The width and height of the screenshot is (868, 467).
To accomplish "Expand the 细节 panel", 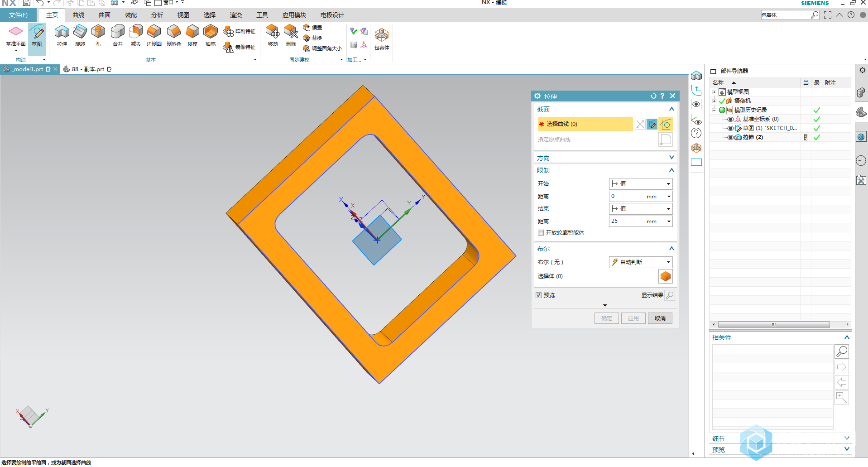I will click(847, 438).
